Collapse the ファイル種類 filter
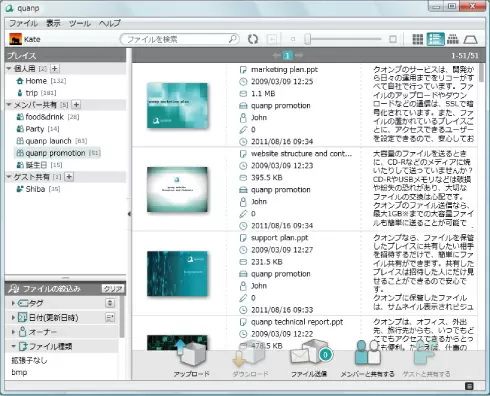Image resolution: width=490 pixels, height=396 pixels. click(13, 346)
